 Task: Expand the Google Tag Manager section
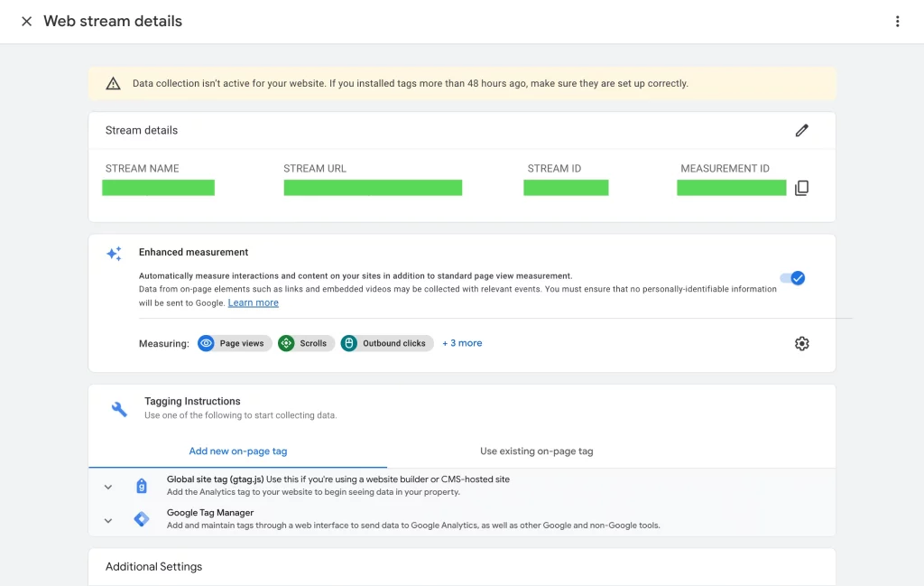[x=108, y=521]
